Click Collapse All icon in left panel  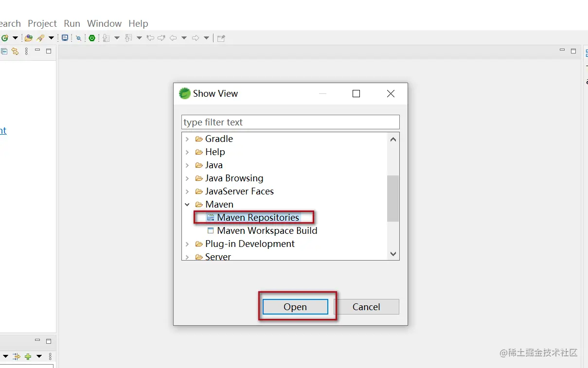(x=4, y=51)
